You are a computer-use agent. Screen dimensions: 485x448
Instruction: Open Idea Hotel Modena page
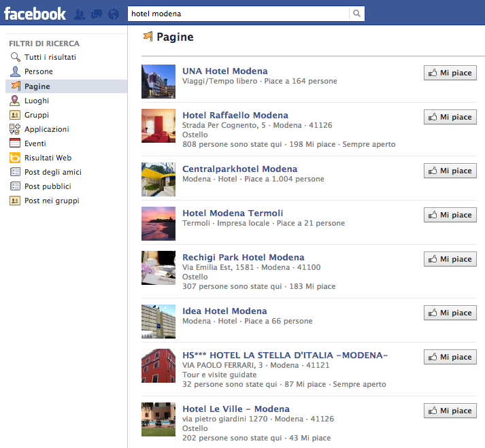tap(224, 311)
